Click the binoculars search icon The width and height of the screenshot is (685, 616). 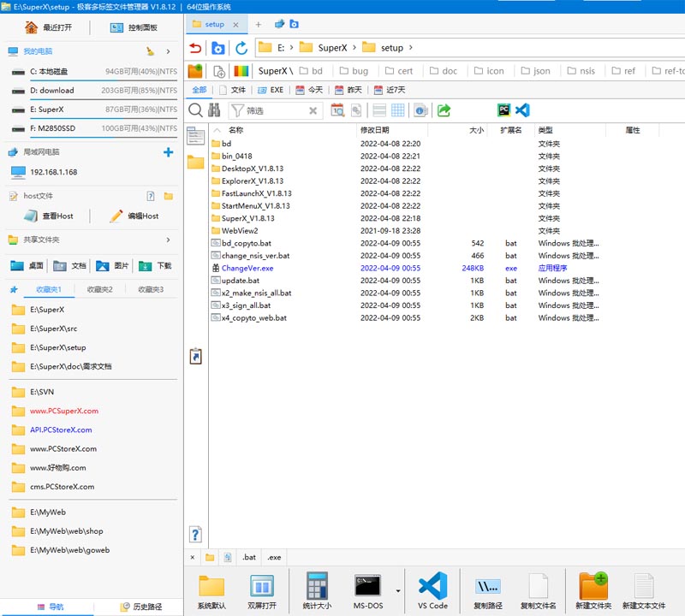[214, 110]
